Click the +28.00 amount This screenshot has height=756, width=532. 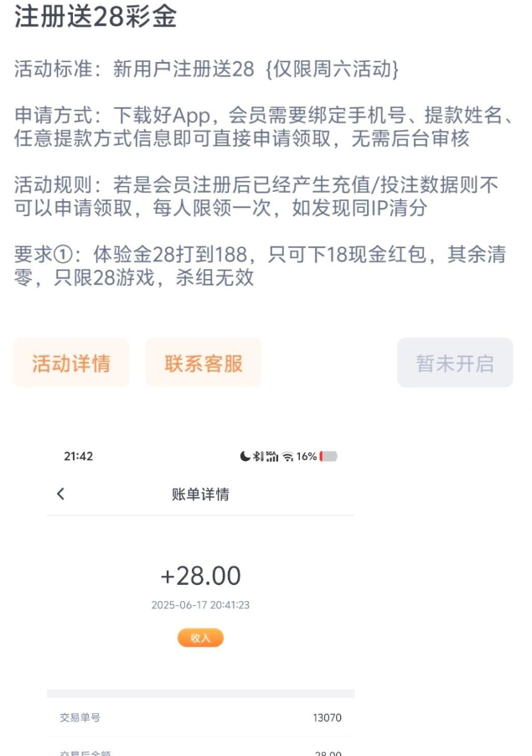200,576
